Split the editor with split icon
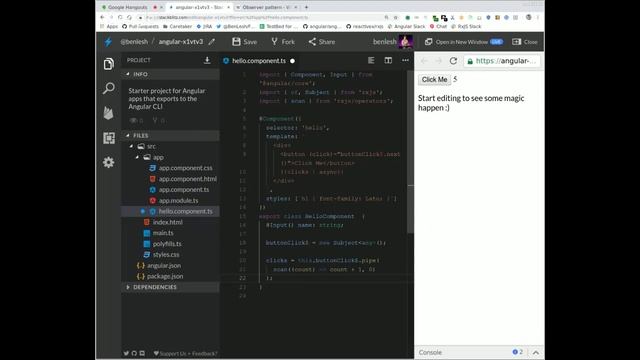This screenshot has width=640, height=360. pyautogui.click(x=388, y=60)
